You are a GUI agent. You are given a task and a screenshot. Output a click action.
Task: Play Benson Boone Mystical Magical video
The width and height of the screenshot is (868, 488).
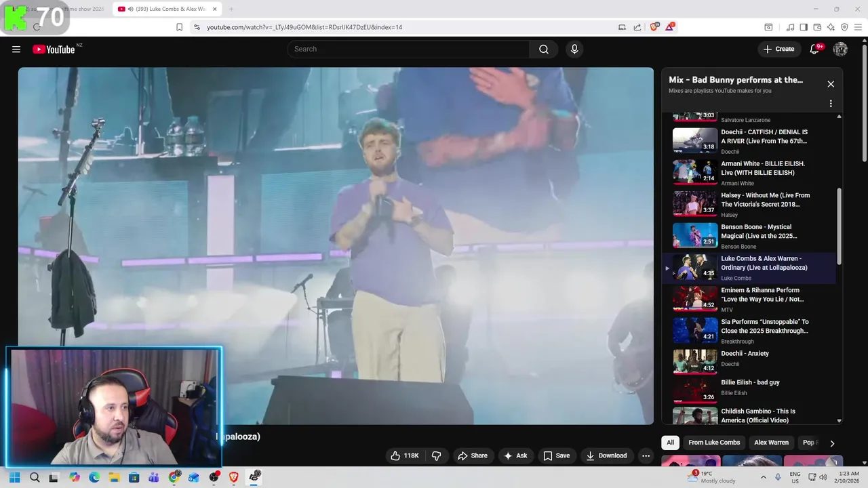(x=749, y=236)
